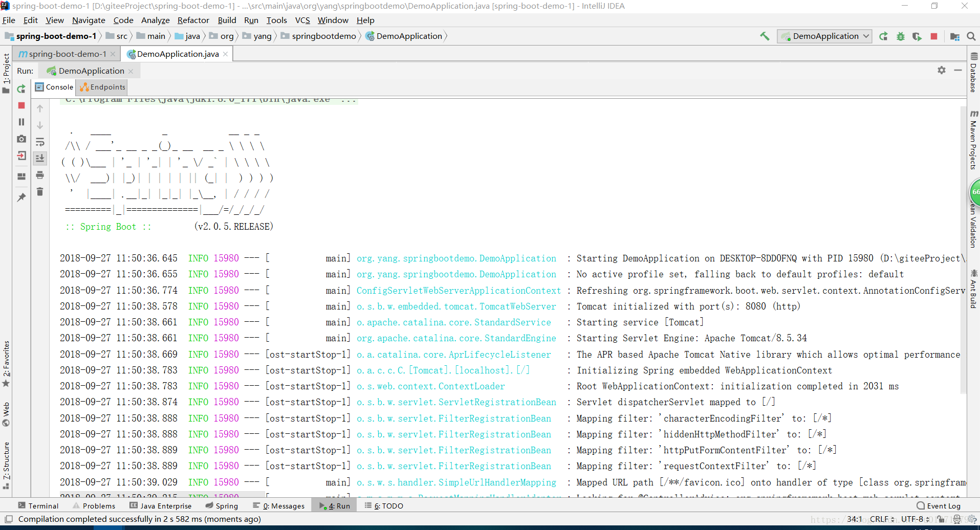Open the Structure sidebar tab
980x530 pixels.
tap(6, 465)
